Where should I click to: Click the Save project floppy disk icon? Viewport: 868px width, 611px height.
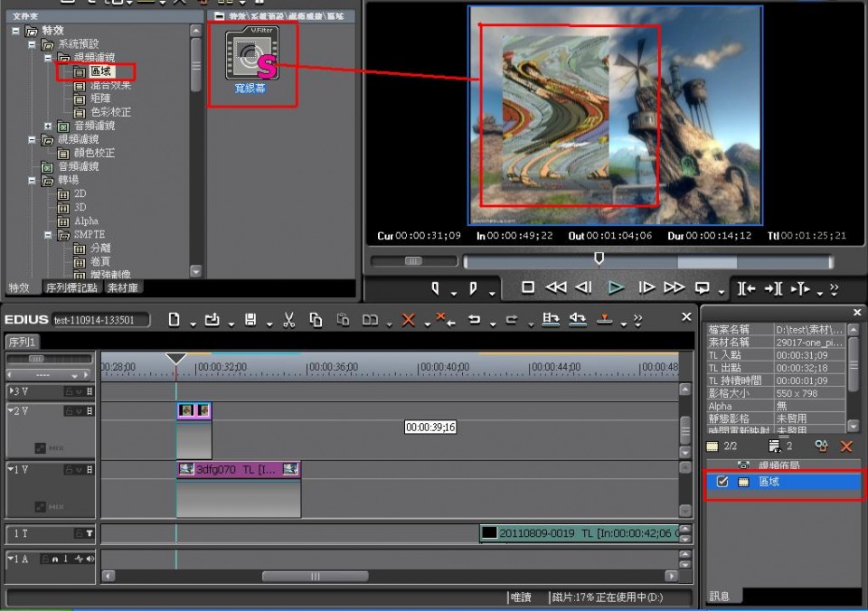point(250,320)
